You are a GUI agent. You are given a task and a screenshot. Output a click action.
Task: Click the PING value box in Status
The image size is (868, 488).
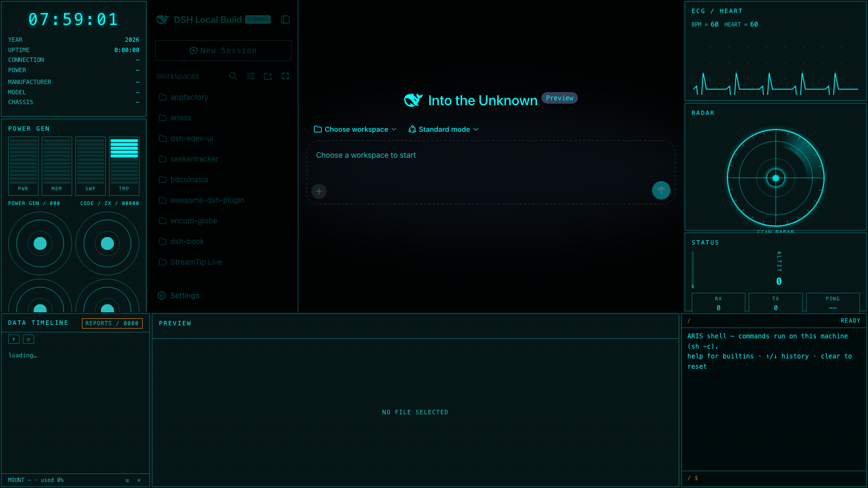[833, 303]
